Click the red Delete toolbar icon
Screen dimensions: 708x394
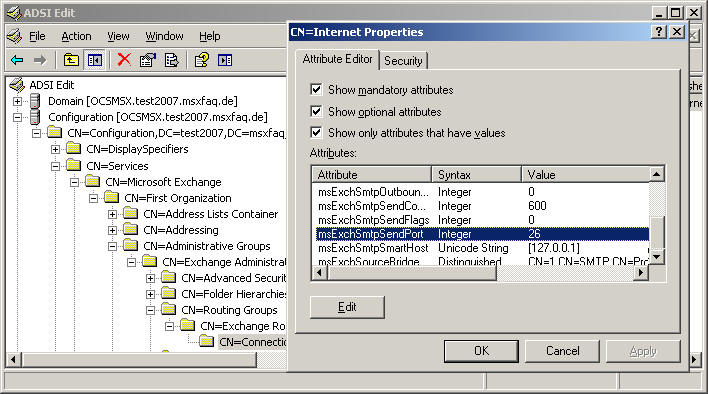124,60
